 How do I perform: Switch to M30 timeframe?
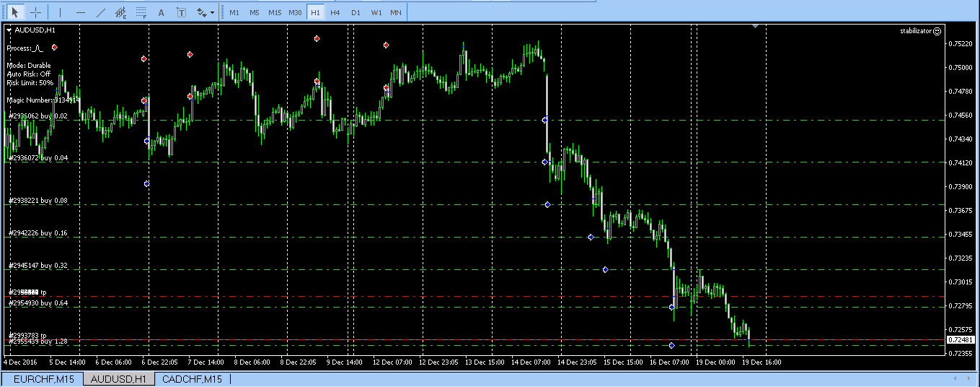tap(295, 12)
